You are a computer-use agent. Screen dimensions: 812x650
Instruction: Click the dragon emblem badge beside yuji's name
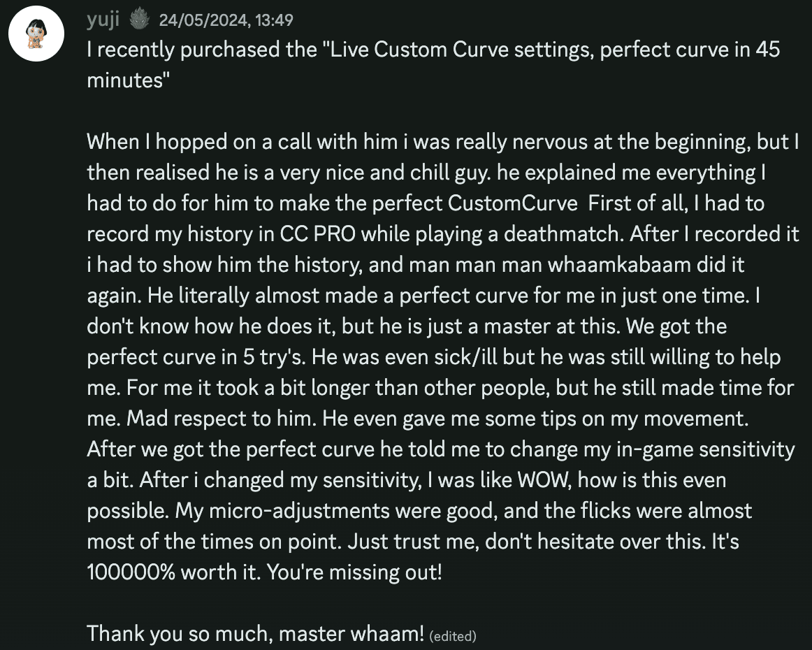pyautogui.click(x=140, y=20)
